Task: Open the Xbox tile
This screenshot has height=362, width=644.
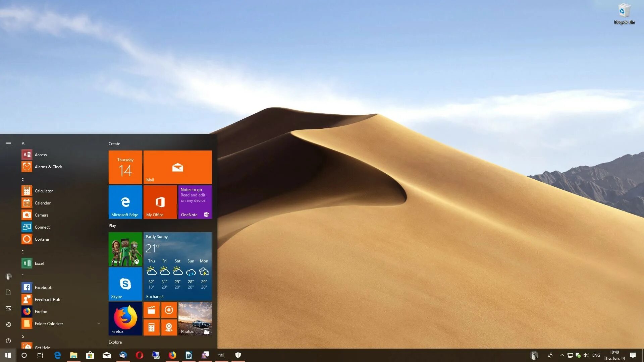Action: click(125, 248)
